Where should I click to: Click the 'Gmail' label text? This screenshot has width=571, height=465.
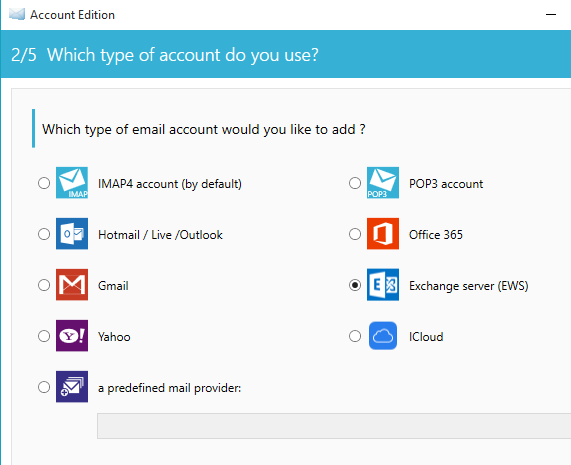113,286
